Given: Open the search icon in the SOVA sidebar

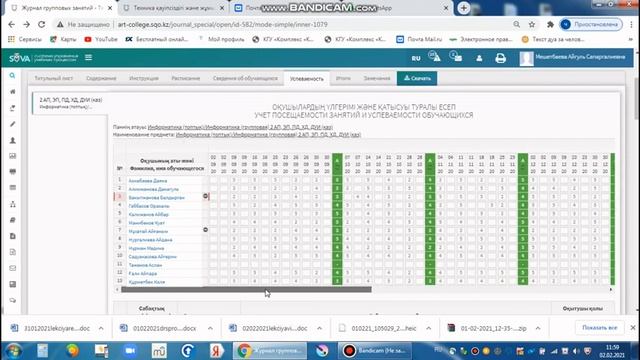Looking at the screenshot, I should pos(13,76).
